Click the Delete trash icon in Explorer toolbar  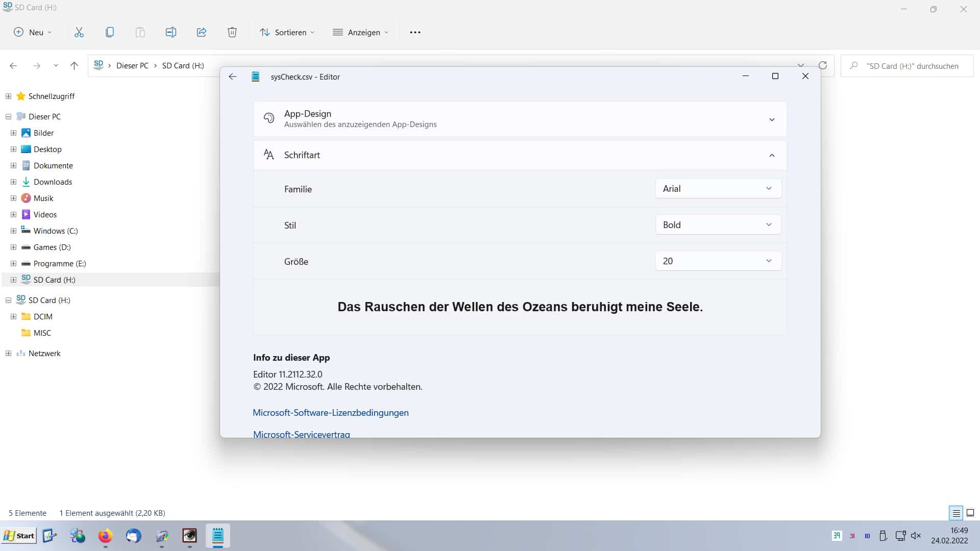pyautogui.click(x=232, y=32)
